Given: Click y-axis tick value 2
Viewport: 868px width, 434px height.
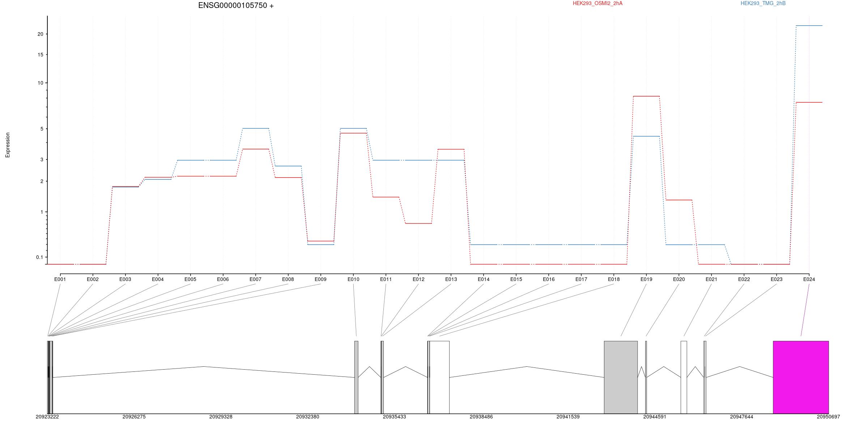Looking at the screenshot, I should 42,181.
